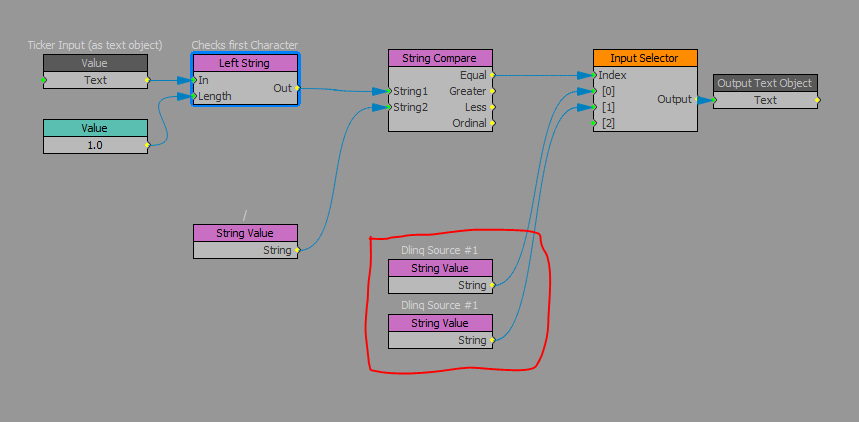This screenshot has width=859, height=422.
Task: Click String output of upper Dlinq Source node
Action: [x=492, y=285]
